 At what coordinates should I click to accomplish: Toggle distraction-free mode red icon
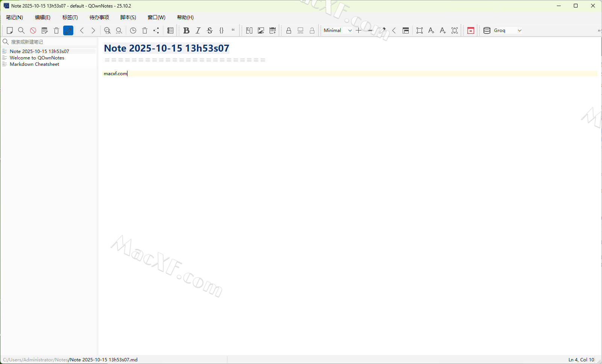pyautogui.click(x=470, y=30)
